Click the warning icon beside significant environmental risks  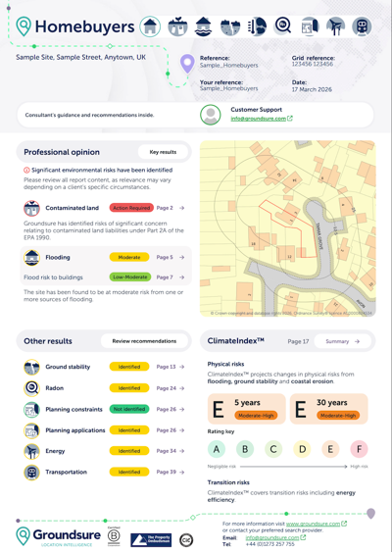pyautogui.click(x=26, y=170)
